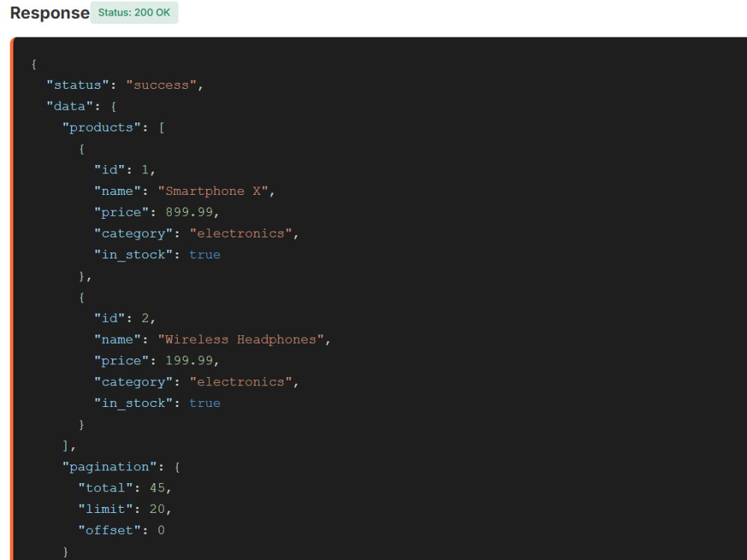This screenshot has width=747, height=560.
Task: Click the "limit" value 20
Action: click(x=157, y=509)
